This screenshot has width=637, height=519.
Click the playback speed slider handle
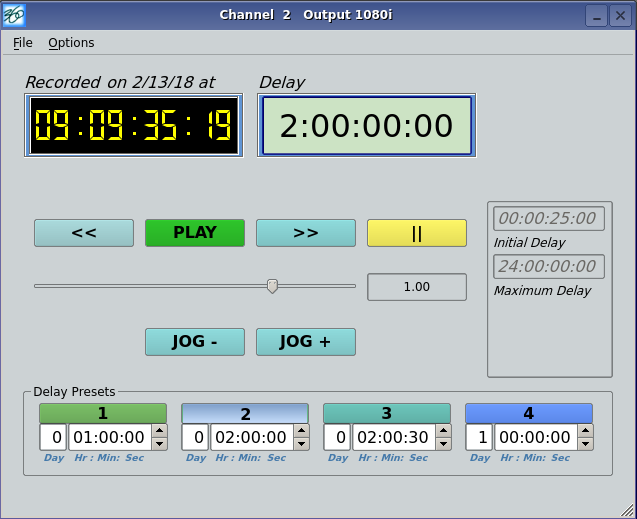coord(272,286)
